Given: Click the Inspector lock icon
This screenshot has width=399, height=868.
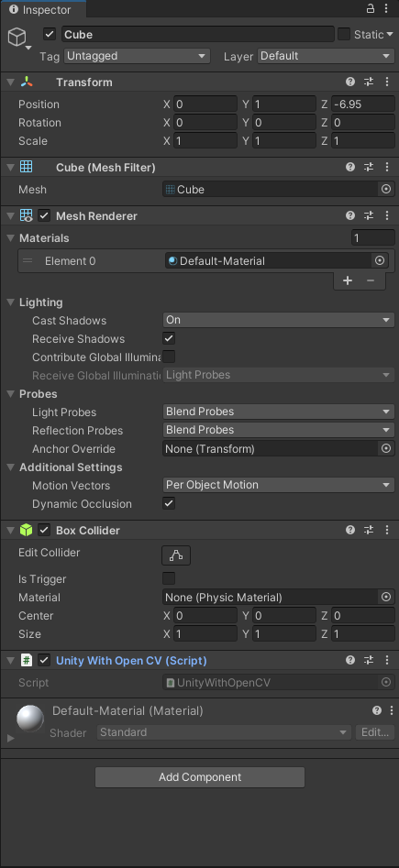Looking at the screenshot, I should (371, 9).
